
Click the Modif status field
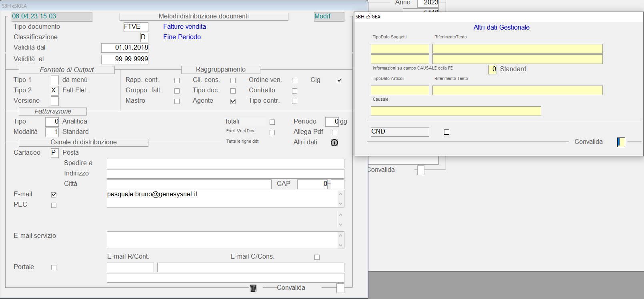(x=329, y=16)
